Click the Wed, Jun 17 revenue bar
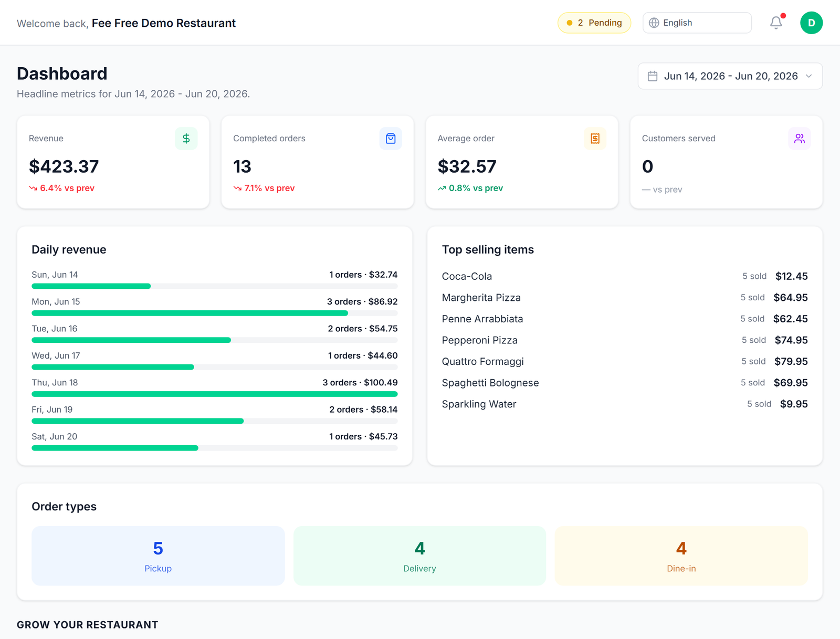Viewport: 840px width, 639px height. point(214,367)
